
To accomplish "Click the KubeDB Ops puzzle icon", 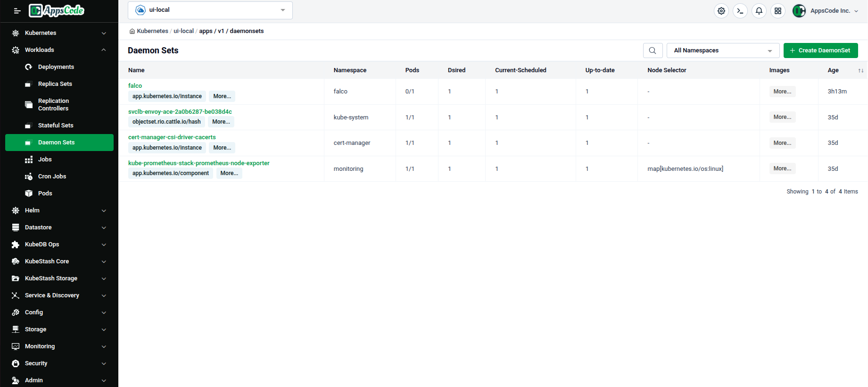I will [x=16, y=244].
